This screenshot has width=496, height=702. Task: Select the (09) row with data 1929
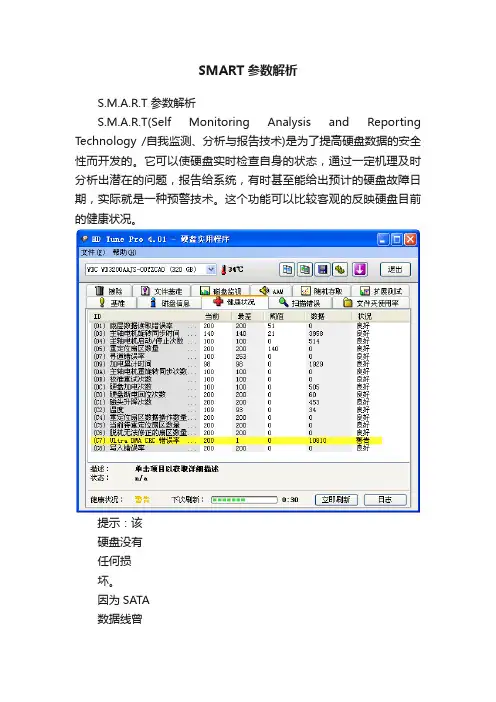pyautogui.click(x=236, y=364)
